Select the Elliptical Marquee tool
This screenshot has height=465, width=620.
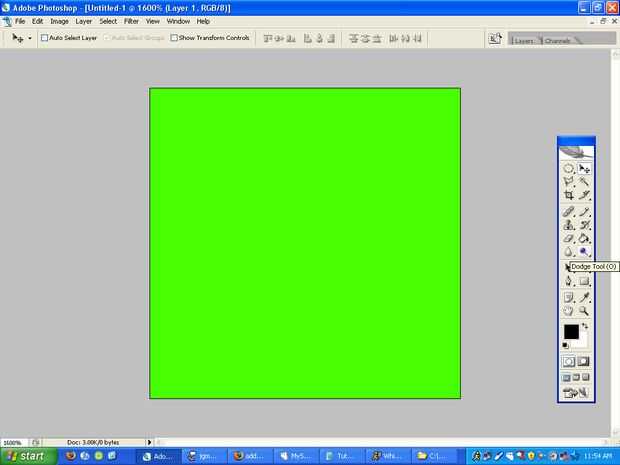pyautogui.click(x=569, y=168)
